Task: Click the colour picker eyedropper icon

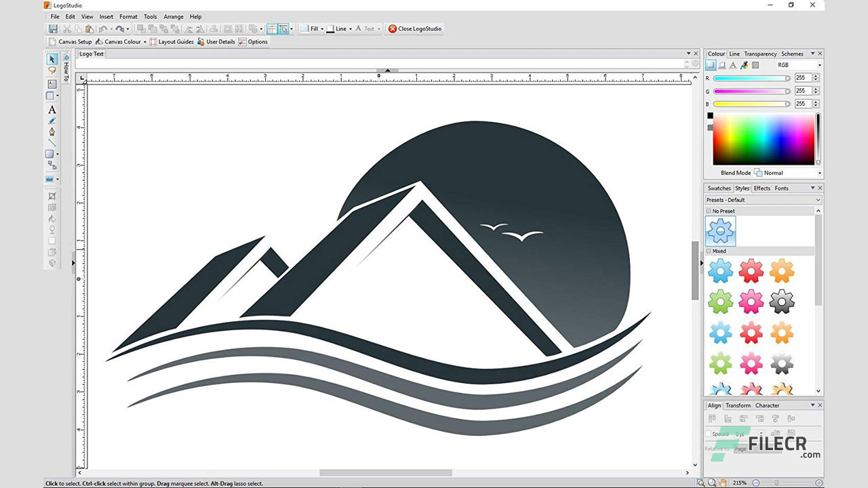Action: (x=744, y=65)
